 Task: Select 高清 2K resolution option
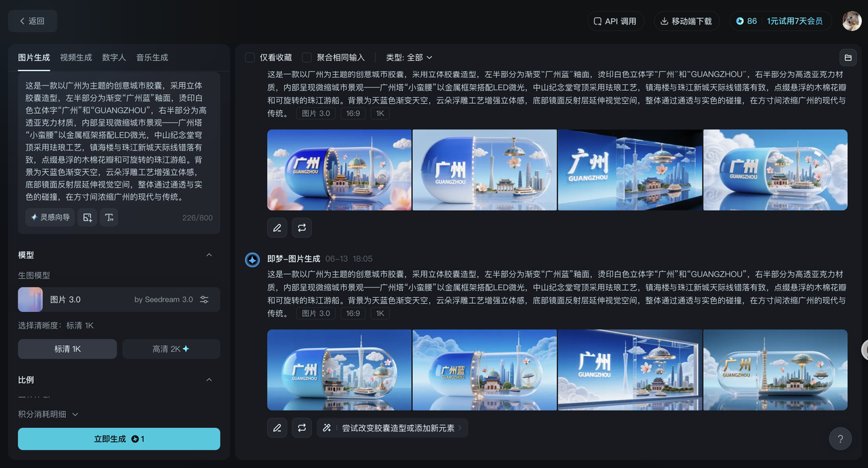pyautogui.click(x=171, y=349)
